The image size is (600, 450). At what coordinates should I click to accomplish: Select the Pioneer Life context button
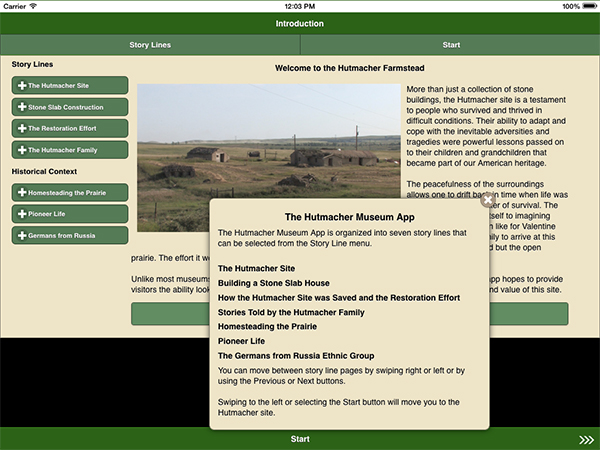70,214
